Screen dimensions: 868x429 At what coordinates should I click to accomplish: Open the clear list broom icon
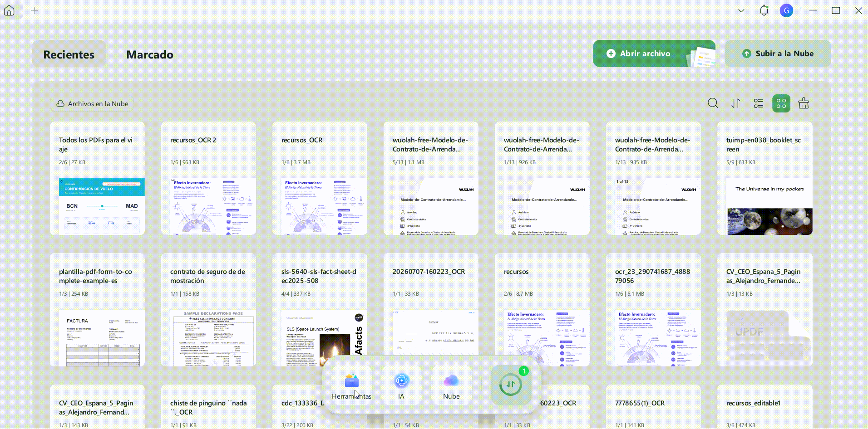804,103
